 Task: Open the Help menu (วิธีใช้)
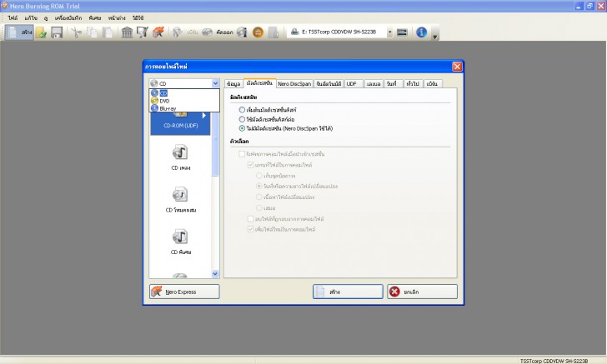[x=138, y=17]
